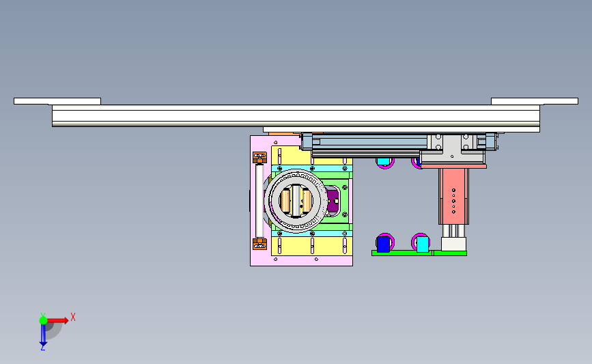
Task: Click the red X axis arrow of the triad
Action: pos(57,320)
